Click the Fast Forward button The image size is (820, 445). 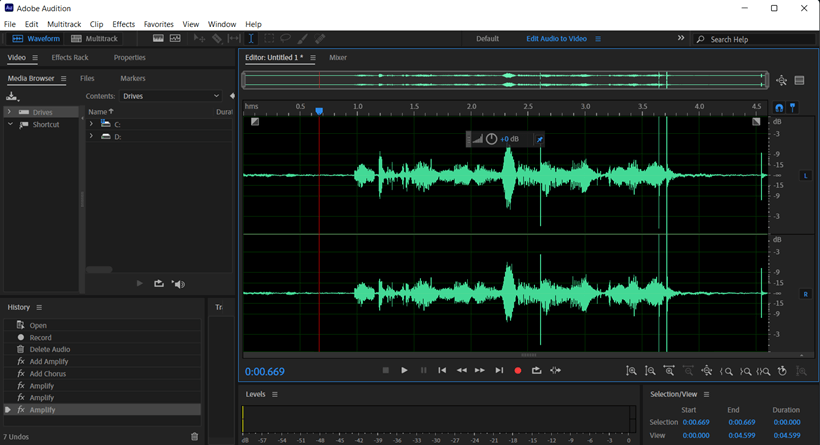click(x=480, y=370)
